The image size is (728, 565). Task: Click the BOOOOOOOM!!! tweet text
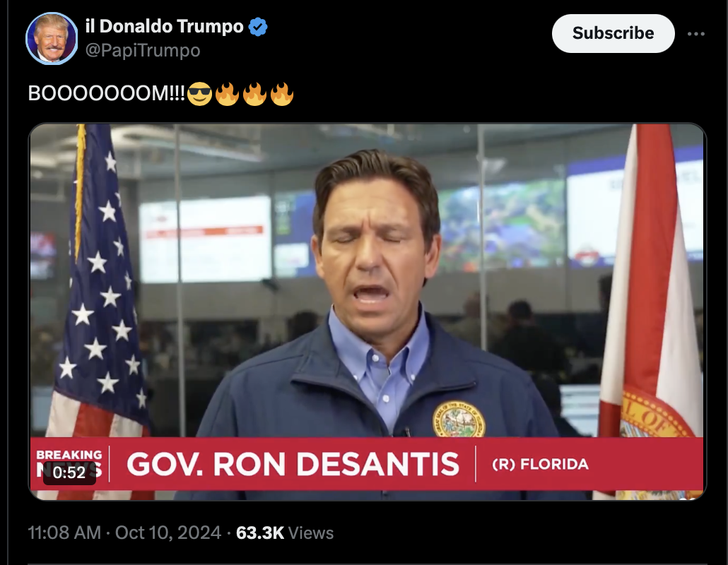point(106,93)
